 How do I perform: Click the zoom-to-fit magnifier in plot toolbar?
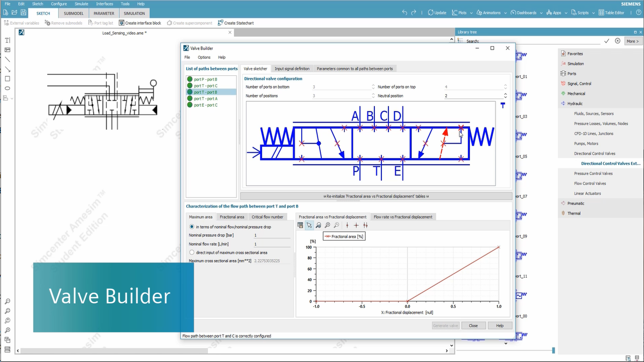[x=318, y=225]
